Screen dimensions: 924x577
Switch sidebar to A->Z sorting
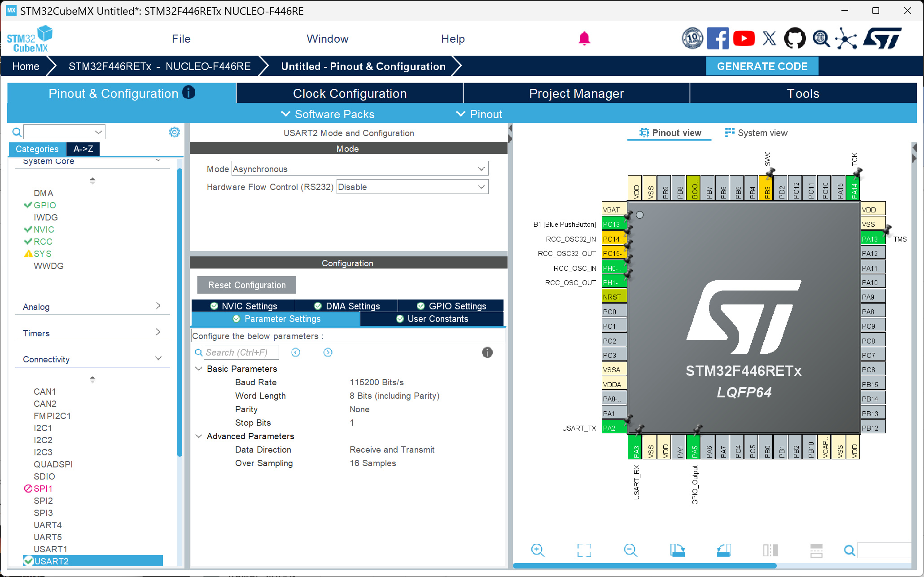(x=83, y=149)
